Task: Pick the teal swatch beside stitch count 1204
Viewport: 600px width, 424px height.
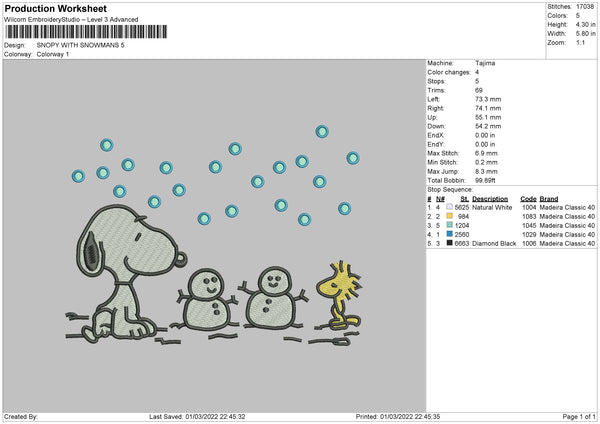Action: 450,225
